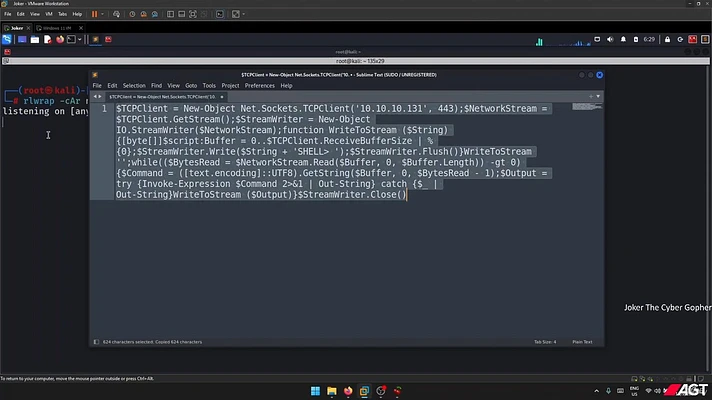Switch to the Windows 11 VM tab
The image size is (712, 400).
click(x=57, y=28)
